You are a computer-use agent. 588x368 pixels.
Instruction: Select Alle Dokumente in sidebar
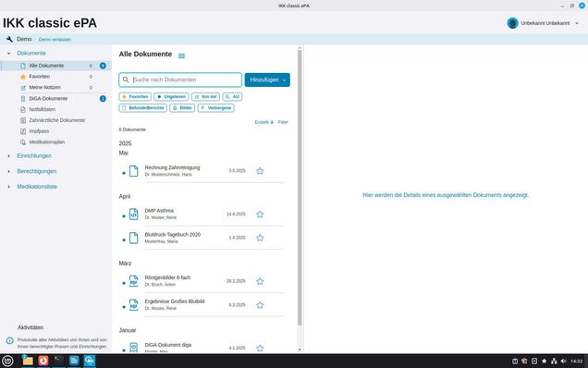tap(55, 66)
